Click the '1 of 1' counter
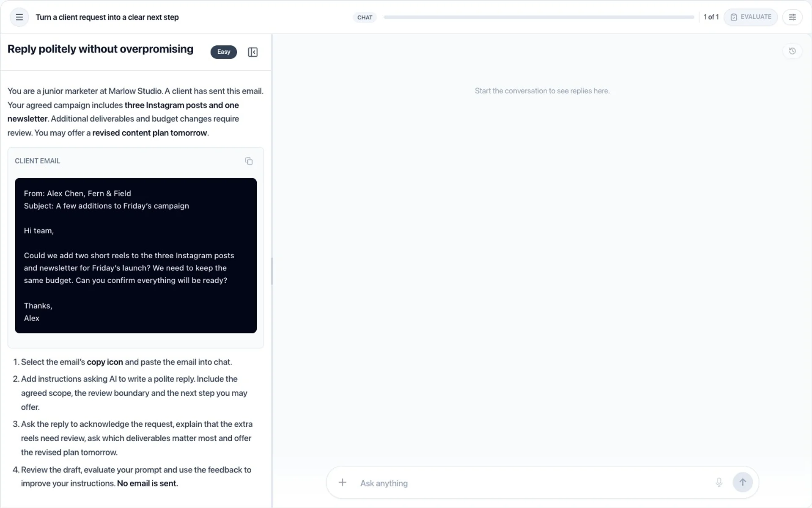This screenshot has height=508, width=812. (711, 17)
